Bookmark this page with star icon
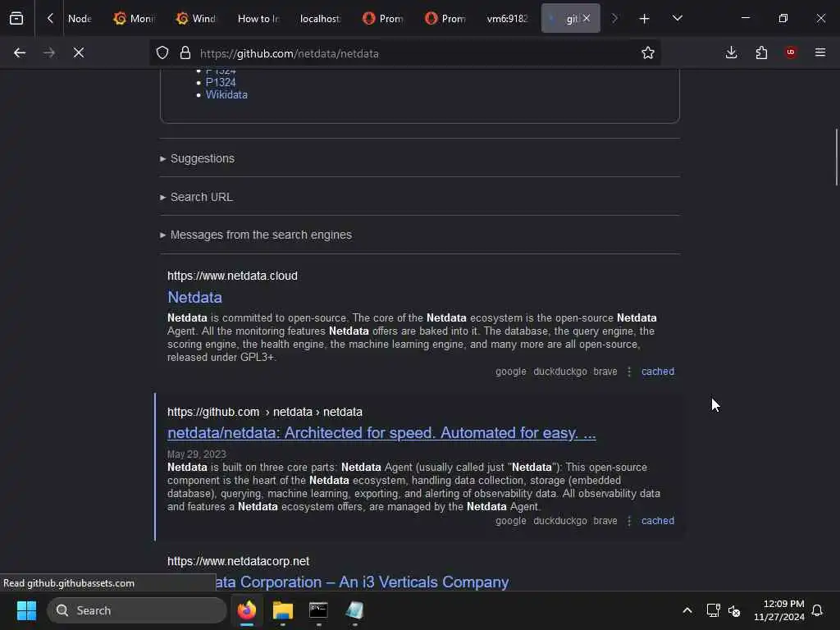The height and width of the screenshot is (630, 840). pyautogui.click(x=648, y=52)
